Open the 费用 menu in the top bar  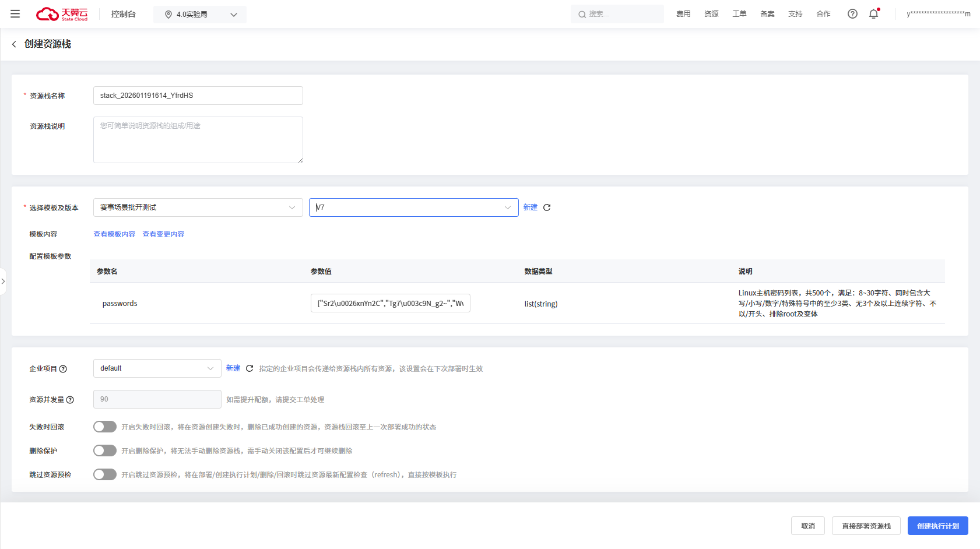(683, 14)
